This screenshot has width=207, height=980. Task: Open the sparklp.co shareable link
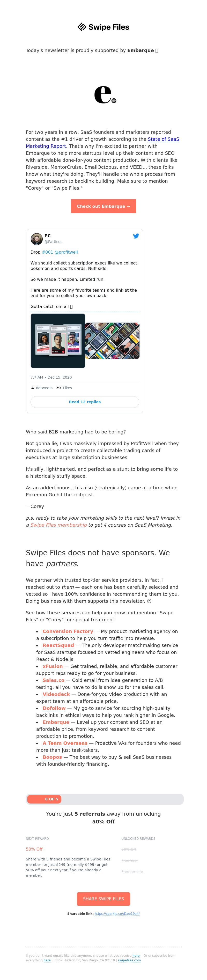tap(117, 913)
